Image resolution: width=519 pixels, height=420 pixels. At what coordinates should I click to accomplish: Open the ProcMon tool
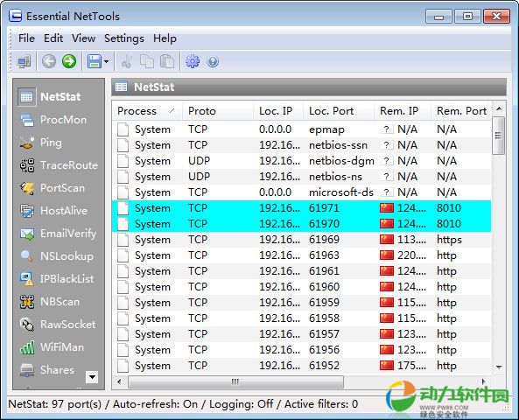click(x=53, y=120)
